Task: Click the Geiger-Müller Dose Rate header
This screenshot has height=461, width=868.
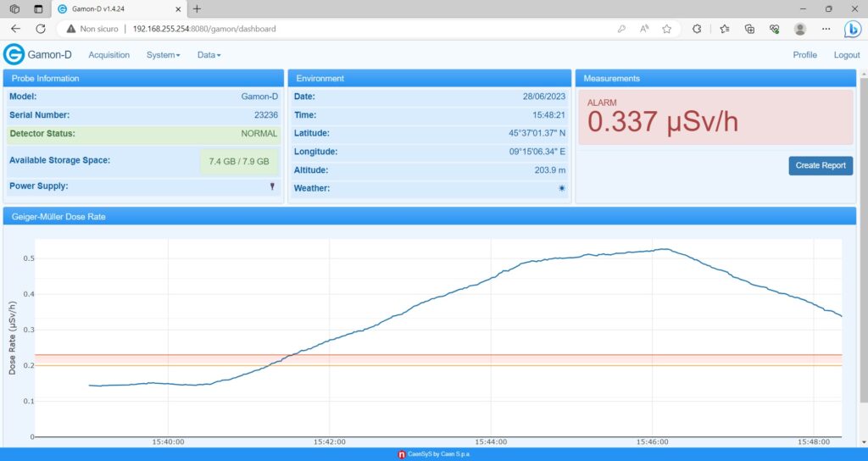Action: click(x=430, y=216)
